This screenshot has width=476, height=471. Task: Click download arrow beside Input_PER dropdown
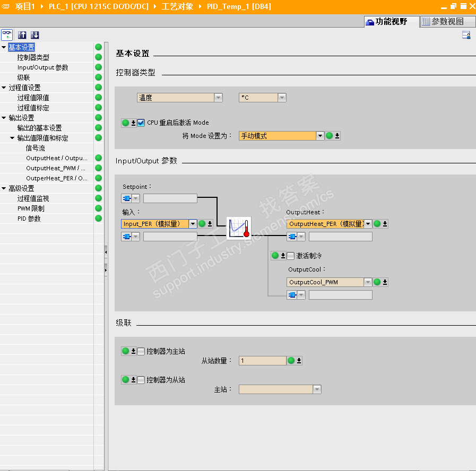(x=210, y=224)
